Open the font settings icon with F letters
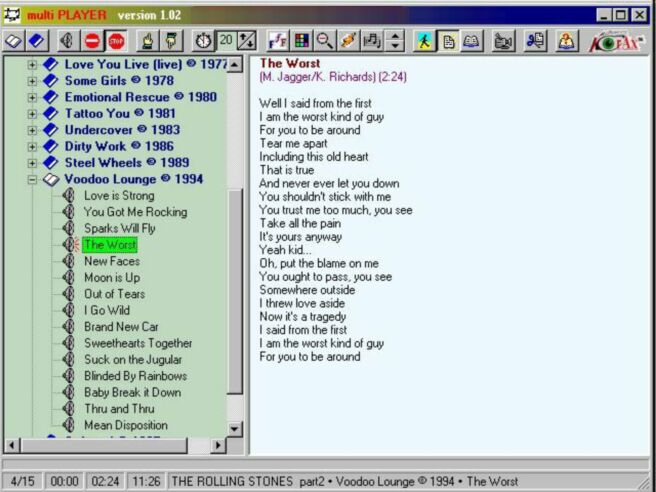 (278, 41)
